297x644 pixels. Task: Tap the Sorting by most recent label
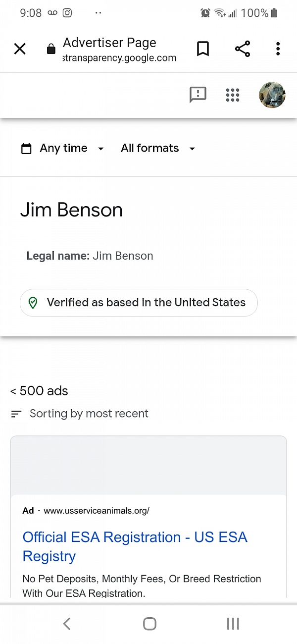click(x=89, y=414)
